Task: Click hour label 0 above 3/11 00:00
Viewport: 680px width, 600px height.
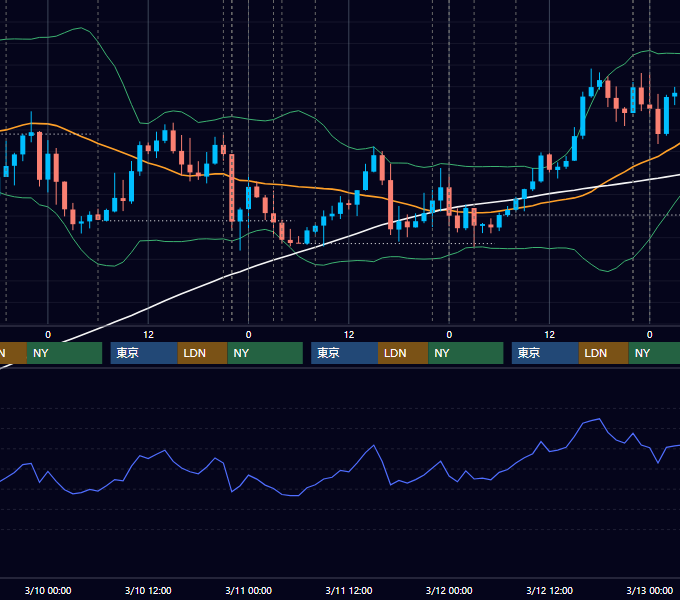Action: [248, 335]
